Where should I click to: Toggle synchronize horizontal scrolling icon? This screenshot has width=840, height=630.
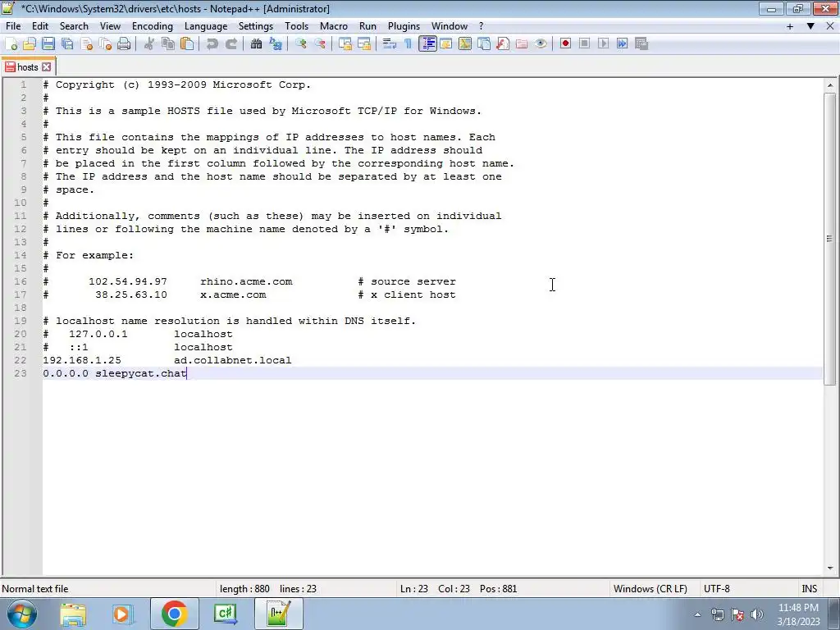click(x=364, y=44)
